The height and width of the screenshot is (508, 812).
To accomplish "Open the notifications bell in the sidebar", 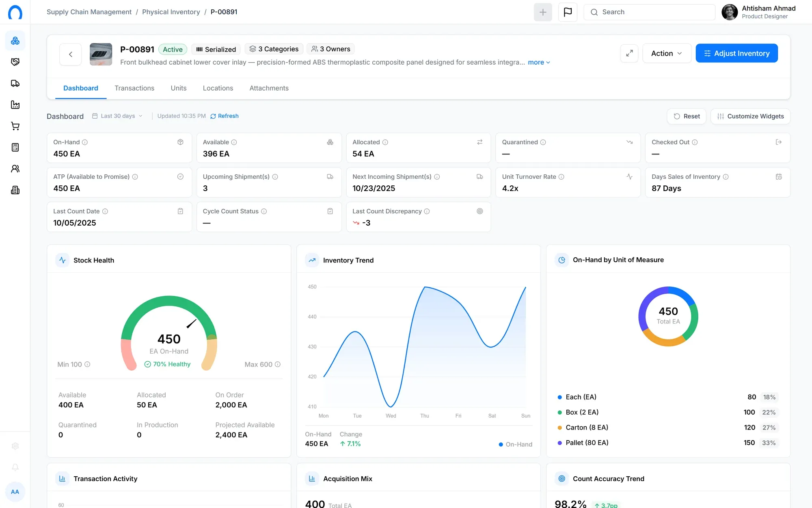I will click(x=15, y=467).
